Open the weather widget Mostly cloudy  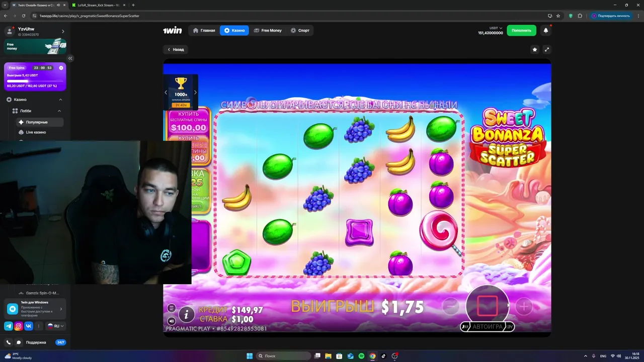[x=17, y=356]
